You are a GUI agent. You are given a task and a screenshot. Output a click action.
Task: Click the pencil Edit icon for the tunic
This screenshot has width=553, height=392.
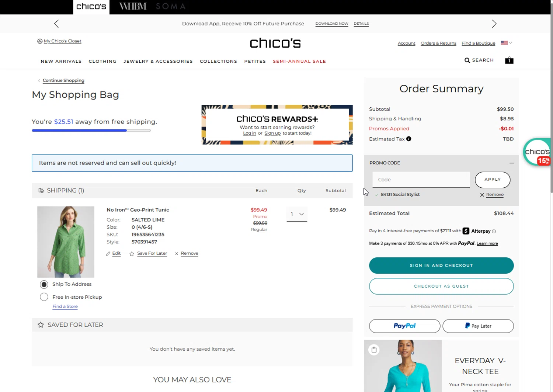(108, 254)
